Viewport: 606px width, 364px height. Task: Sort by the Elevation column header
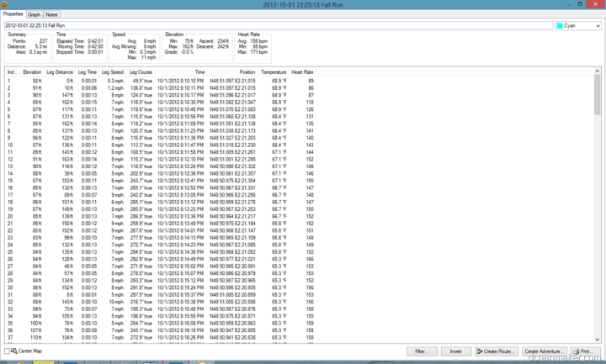[32, 72]
